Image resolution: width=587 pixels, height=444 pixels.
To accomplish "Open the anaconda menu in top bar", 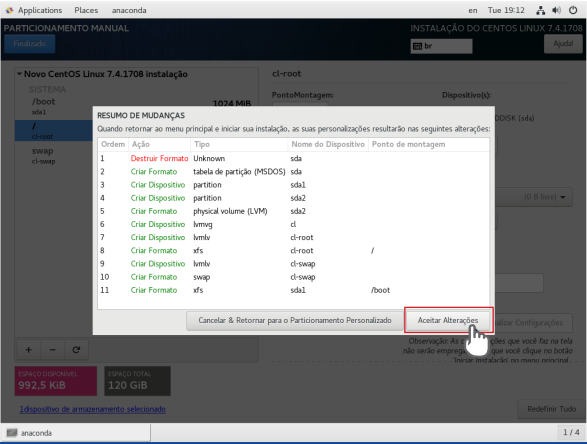I will pos(129,10).
